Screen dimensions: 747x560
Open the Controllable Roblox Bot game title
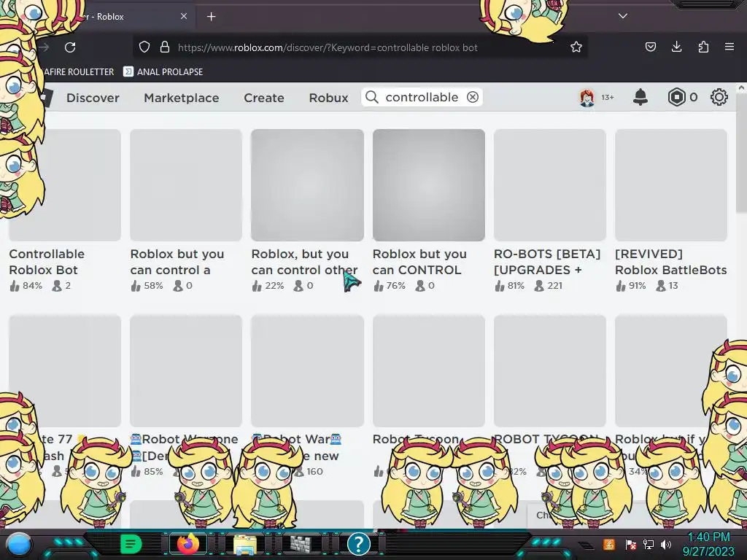(47, 262)
